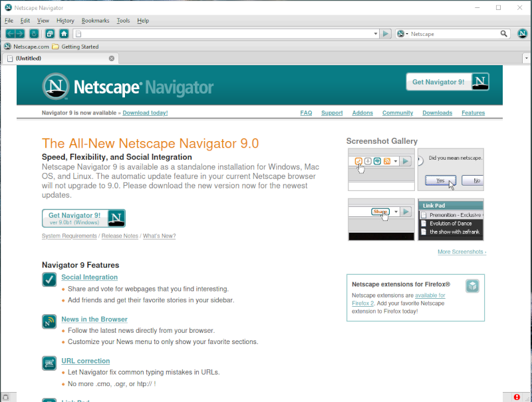Viewport: 532px width, 402px height.
Task: Click into the address URL field
Action: [227, 34]
